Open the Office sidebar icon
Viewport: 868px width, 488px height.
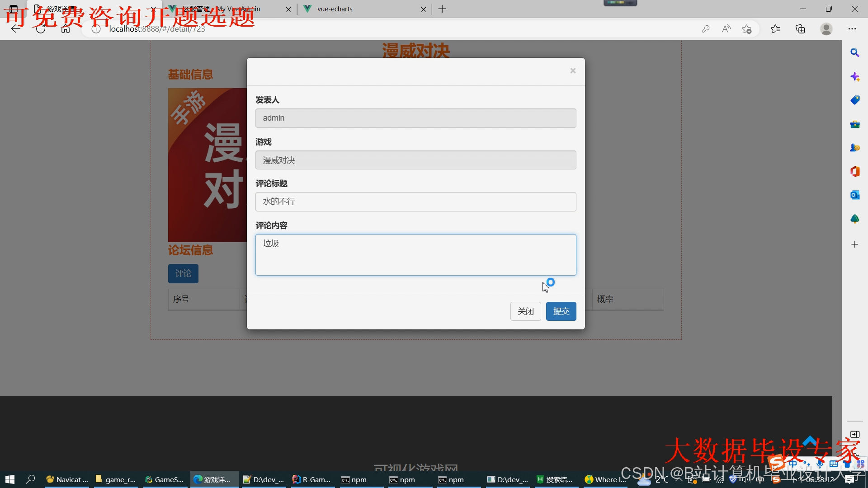pyautogui.click(x=854, y=171)
